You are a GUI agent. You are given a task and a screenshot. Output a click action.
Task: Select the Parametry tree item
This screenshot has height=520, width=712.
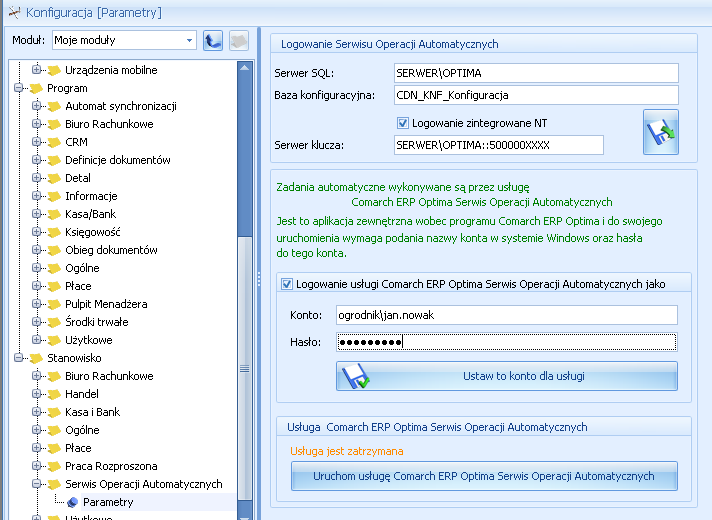tap(108, 502)
